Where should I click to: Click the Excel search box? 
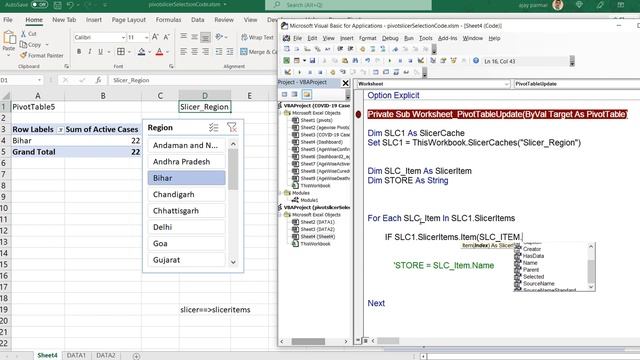tap(348, 5)
